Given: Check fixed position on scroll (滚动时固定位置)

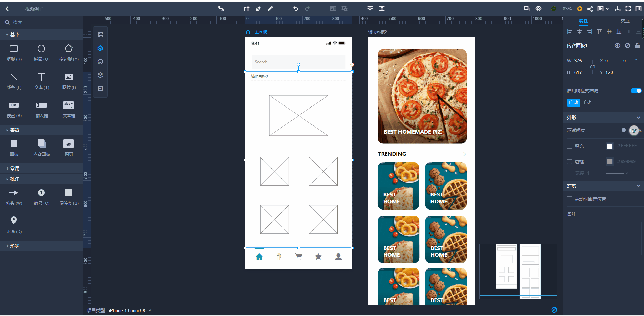Looking at the screenshot, I should [x=569, y=199].
